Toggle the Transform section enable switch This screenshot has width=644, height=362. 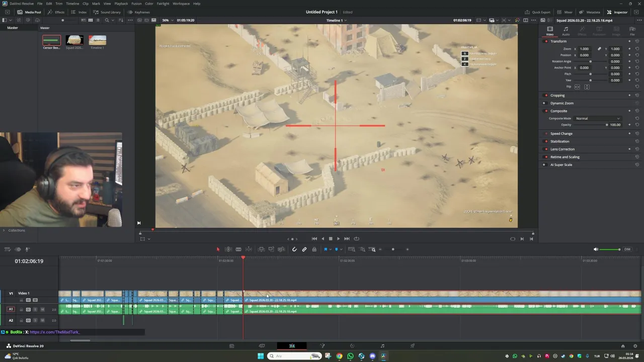point(546,41)
